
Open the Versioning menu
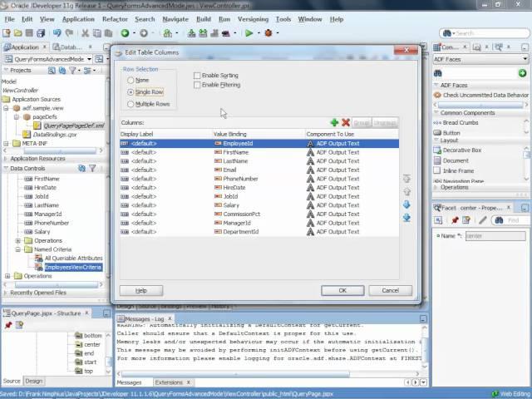[x=253, y=19]
